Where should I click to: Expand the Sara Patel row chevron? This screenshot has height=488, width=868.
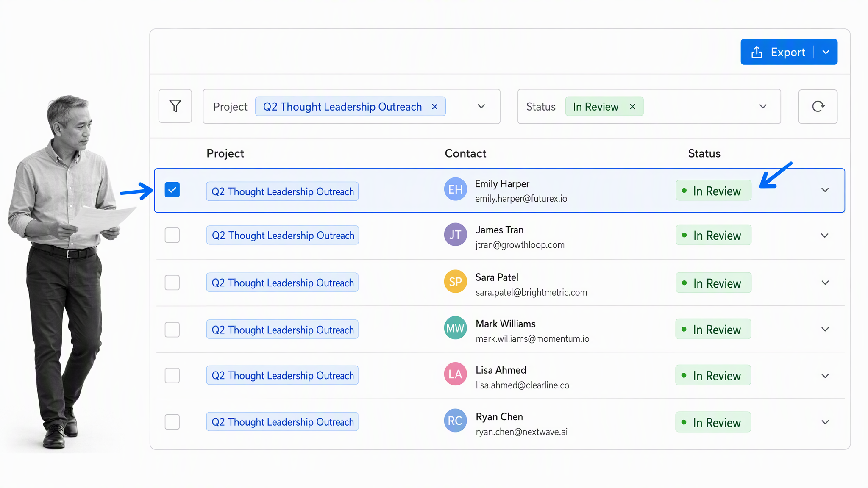point(825,283)
